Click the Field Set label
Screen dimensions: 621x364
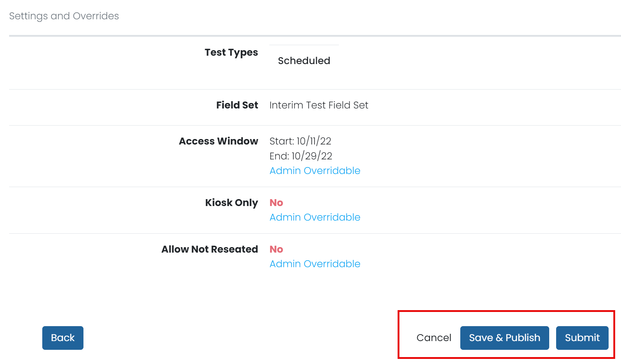(237, 105)
